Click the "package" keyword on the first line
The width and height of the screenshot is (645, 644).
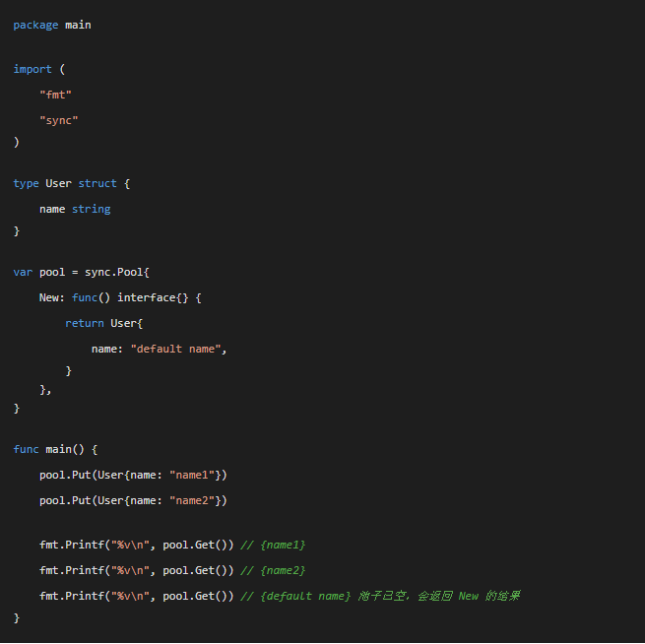click(x=35, y=25)
